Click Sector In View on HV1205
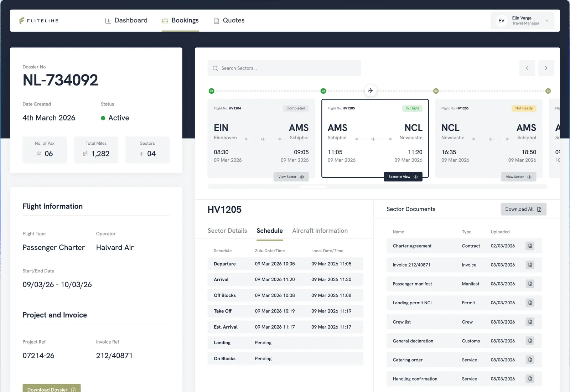Viewport: 570px width, 392px height. point(403,177)
